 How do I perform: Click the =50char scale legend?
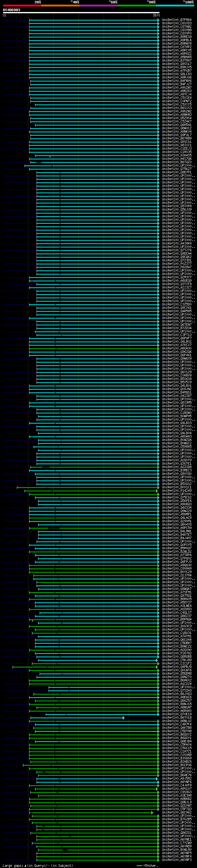coord(147,865)
